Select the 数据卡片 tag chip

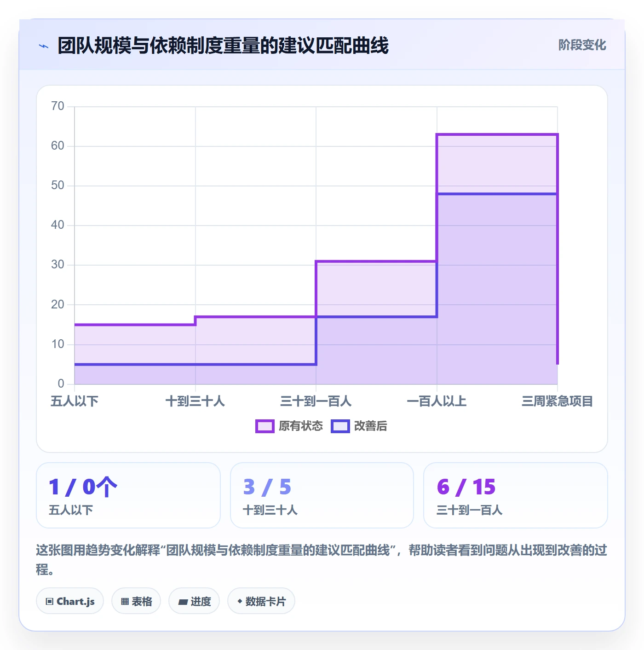[x=261, y=601]
